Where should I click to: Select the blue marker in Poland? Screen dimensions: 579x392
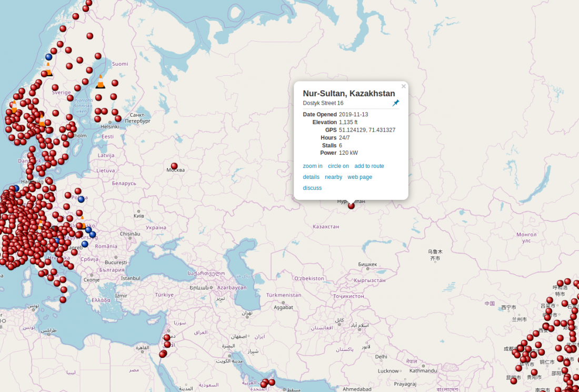click(x=81, y=199)
